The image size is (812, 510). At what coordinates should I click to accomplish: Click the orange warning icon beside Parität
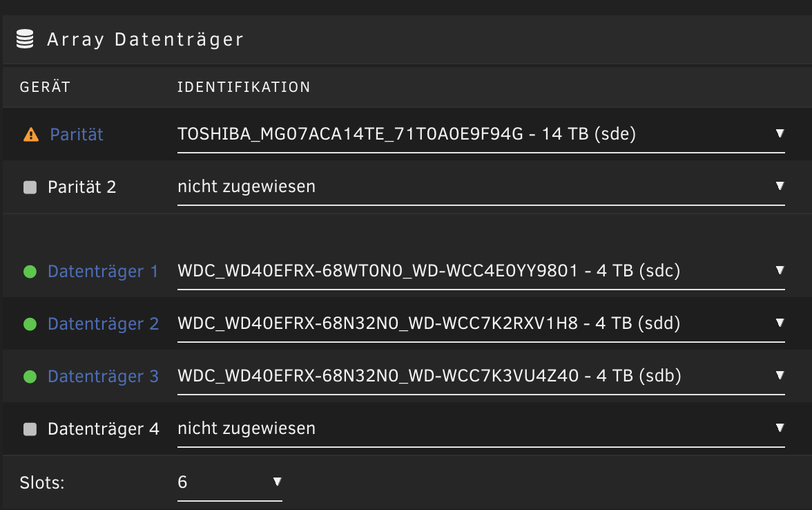point(31,135)
